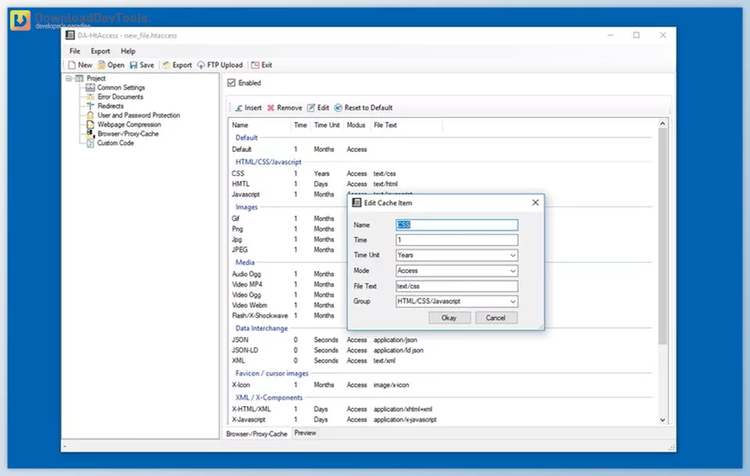Click the Insert cache item icon

[238, 107]
